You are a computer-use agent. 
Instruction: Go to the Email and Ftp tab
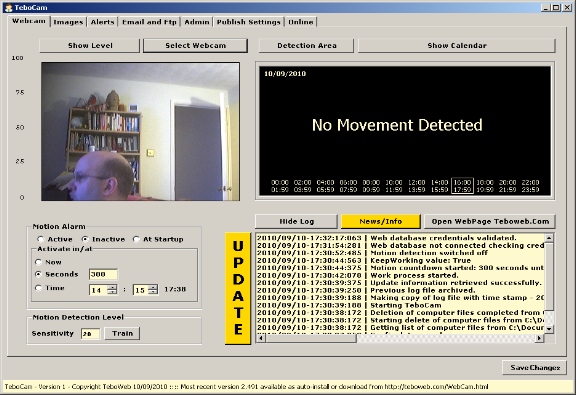tap(149, 22)
